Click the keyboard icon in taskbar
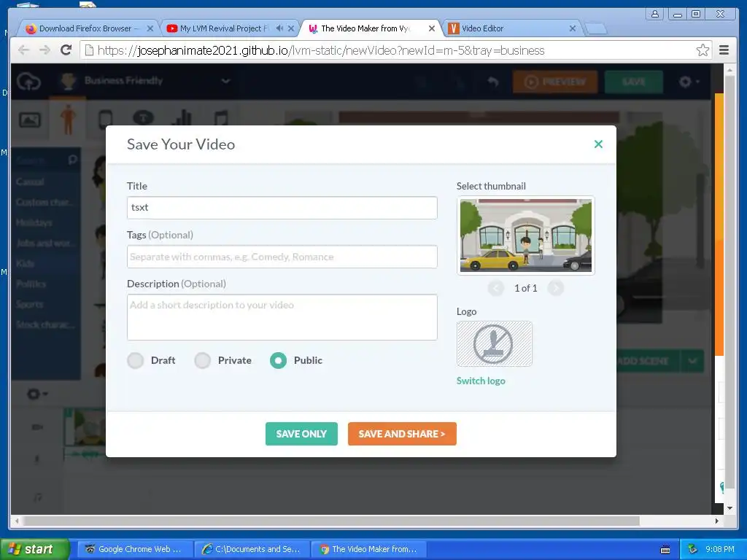The image size is (747, 560). 665,550
